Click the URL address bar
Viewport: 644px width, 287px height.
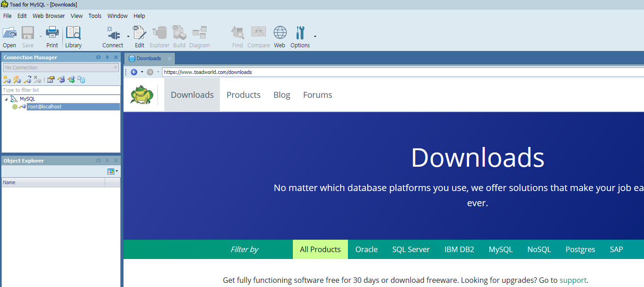click(403, 72)
